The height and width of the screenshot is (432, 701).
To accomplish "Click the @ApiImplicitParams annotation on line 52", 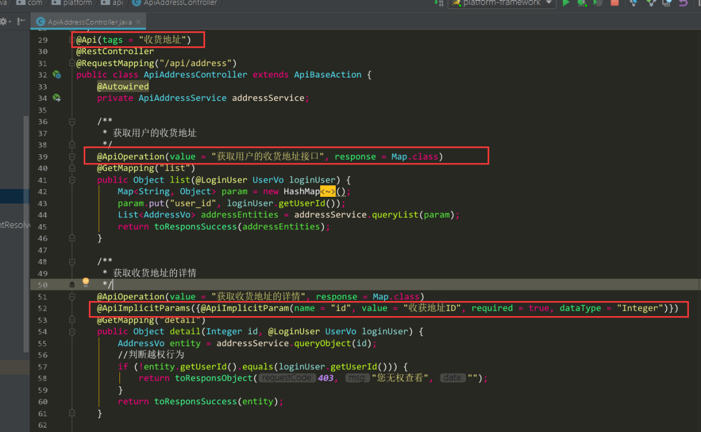I will click(144, 308).
